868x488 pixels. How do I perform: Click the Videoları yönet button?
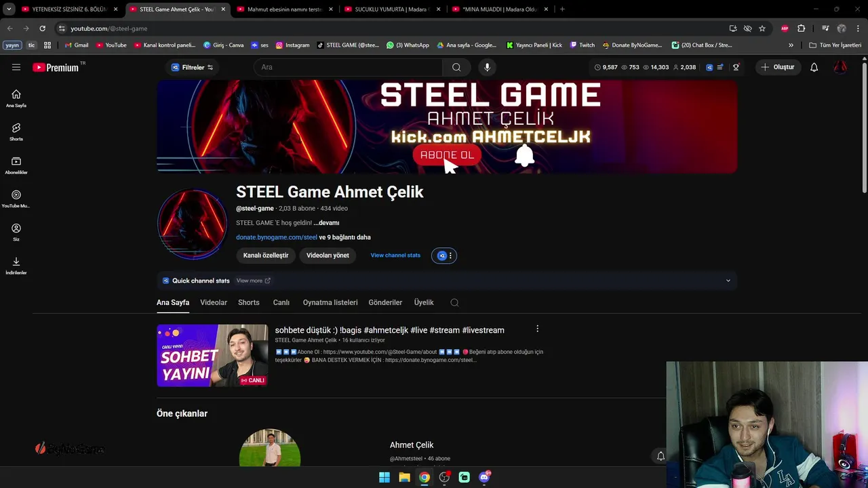328,256
